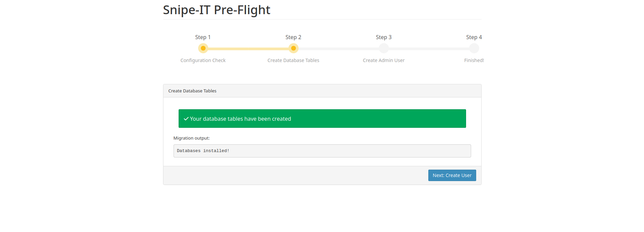644x232 pixels.
Task: Click the Step 1 wizard dot
Action: click(x=203, y=48)
